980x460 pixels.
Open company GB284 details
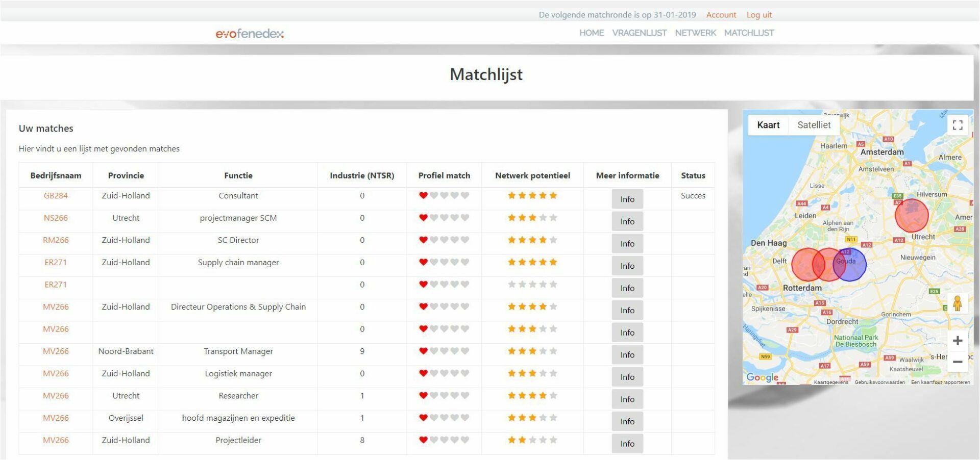coord(56,195)
